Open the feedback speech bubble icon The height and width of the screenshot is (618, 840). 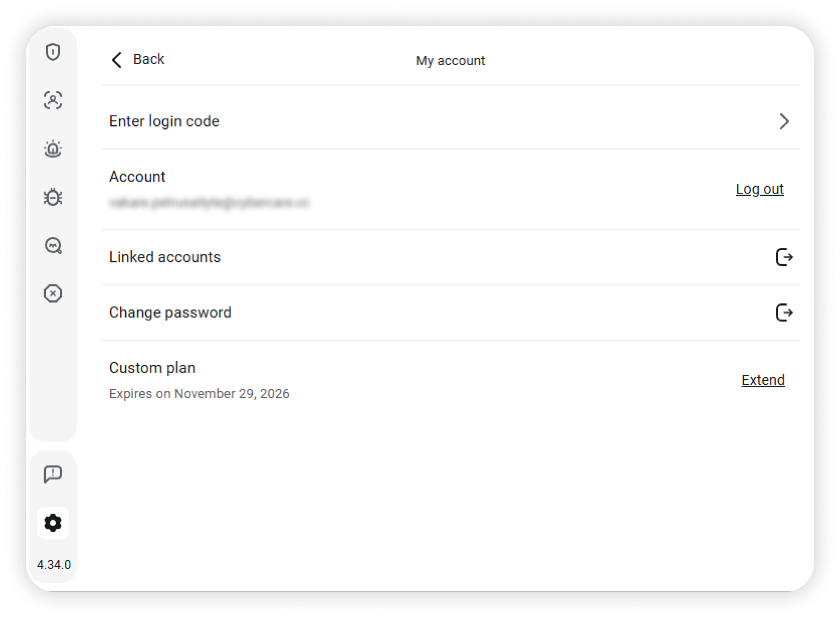coord(53,474)
